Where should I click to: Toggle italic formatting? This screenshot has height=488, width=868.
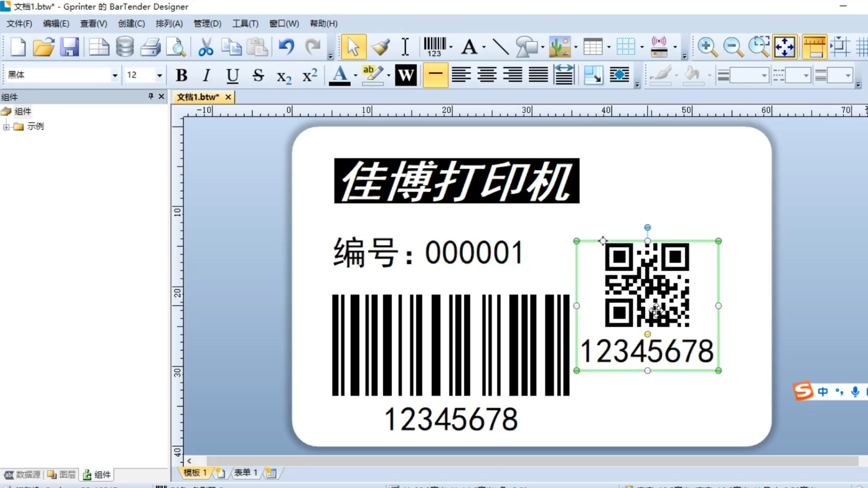pyautogui.click(x=206, y=75)
